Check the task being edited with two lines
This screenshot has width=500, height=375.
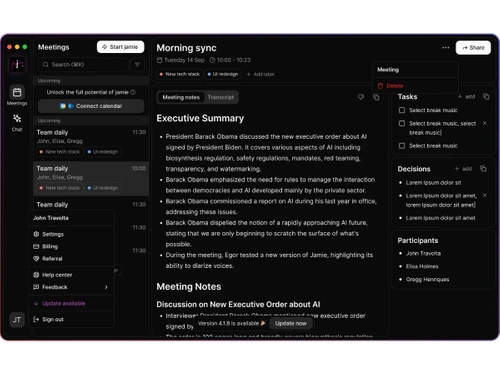coord(402,124)
